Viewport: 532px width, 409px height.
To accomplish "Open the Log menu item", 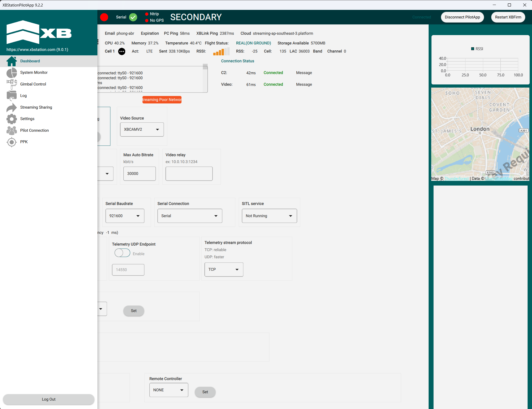I will pyautogui.click(x=23, y=96).
